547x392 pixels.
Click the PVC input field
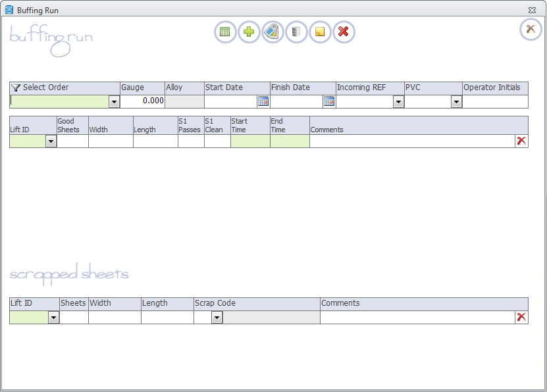[428, 102]
